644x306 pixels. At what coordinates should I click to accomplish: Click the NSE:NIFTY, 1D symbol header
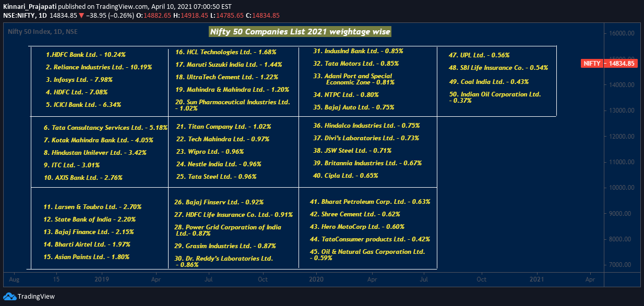coord(25,16)
